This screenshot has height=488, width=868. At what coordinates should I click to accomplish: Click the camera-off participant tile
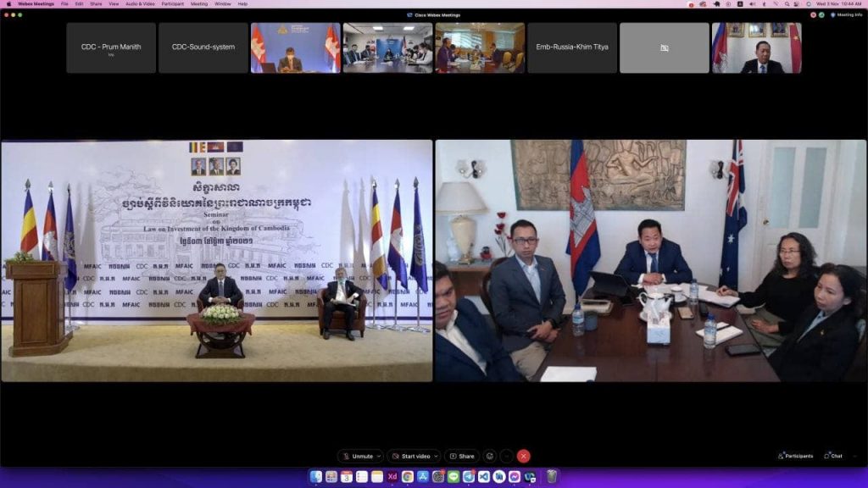(x=664, y=47)
